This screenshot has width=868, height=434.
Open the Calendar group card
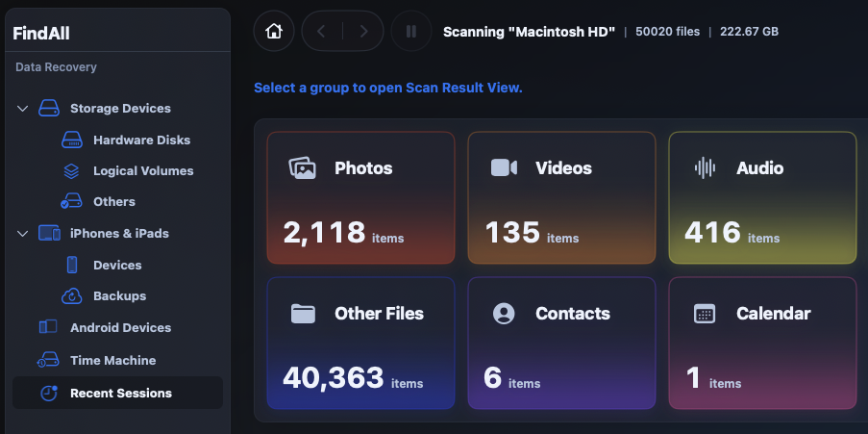(763, 344)
